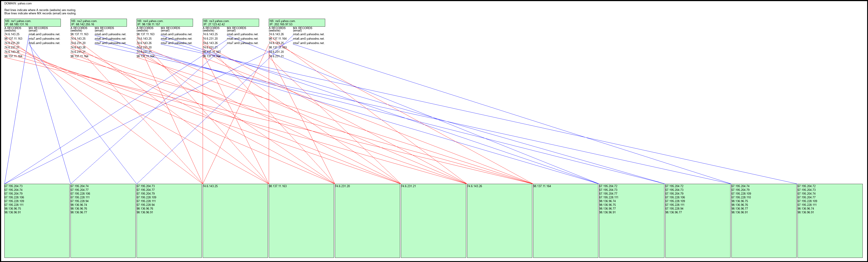Click the 74.6.231.20 destination box
This screenshot has width=868, height=262.
367,221
